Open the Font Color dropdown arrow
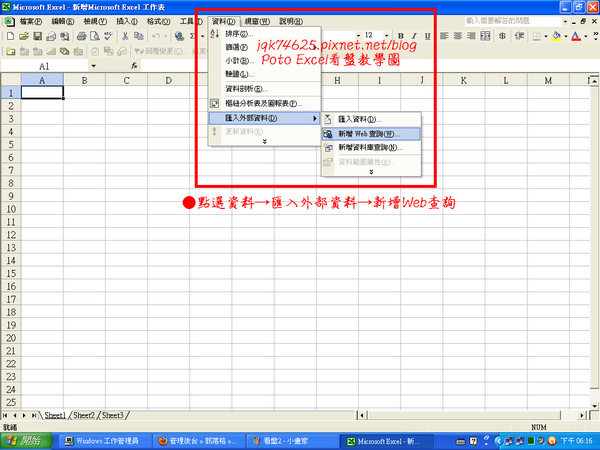Screen dimensions: 600x450 (x=585, y=37)
